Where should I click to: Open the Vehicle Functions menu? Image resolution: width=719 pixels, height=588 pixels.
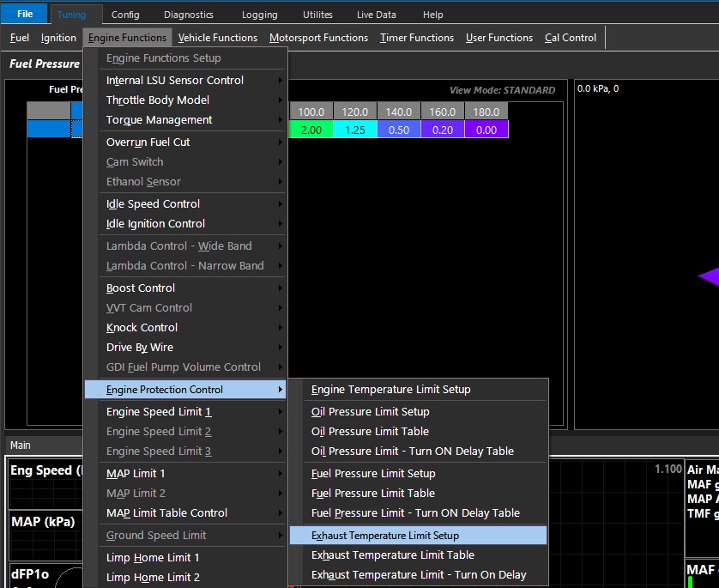pos(217,38)
